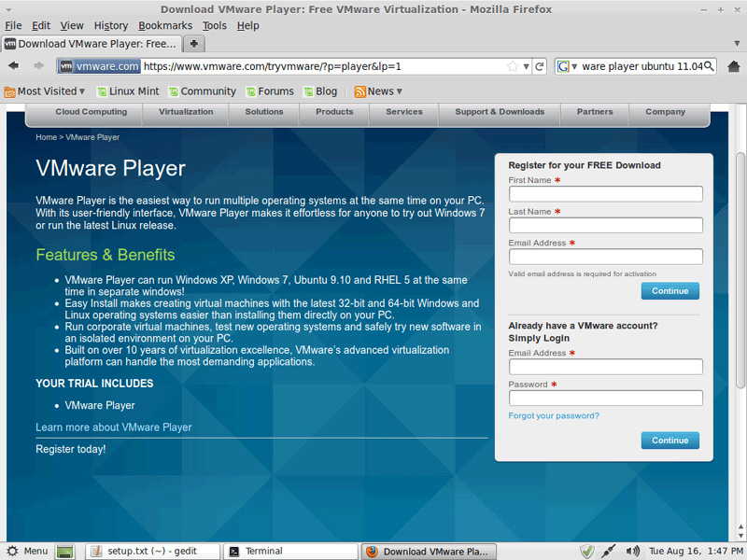Image resolution: width=747 pixels, height=560 pixels.
Task: Focus the login Email Address field
Action: (x=605, y=367)
